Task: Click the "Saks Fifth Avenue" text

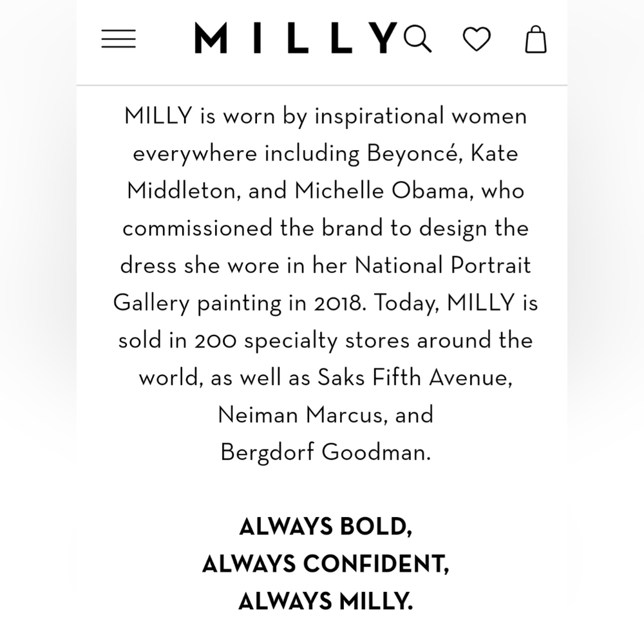Action: click(x=414, y=377)
